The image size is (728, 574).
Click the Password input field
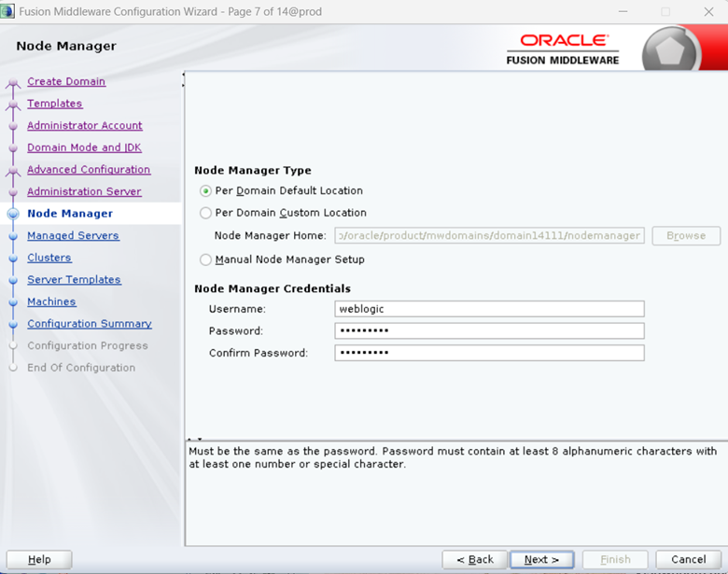click(x=489, y=330)
